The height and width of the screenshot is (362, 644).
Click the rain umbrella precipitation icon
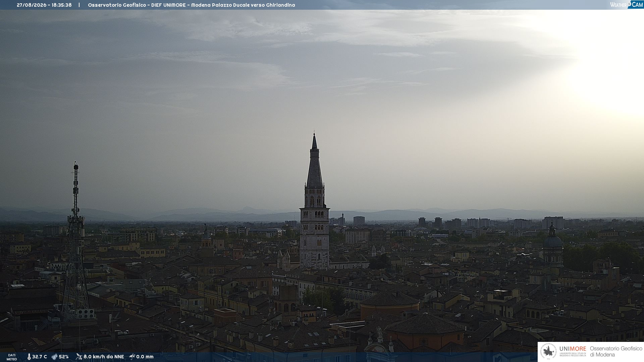(132, 357)
